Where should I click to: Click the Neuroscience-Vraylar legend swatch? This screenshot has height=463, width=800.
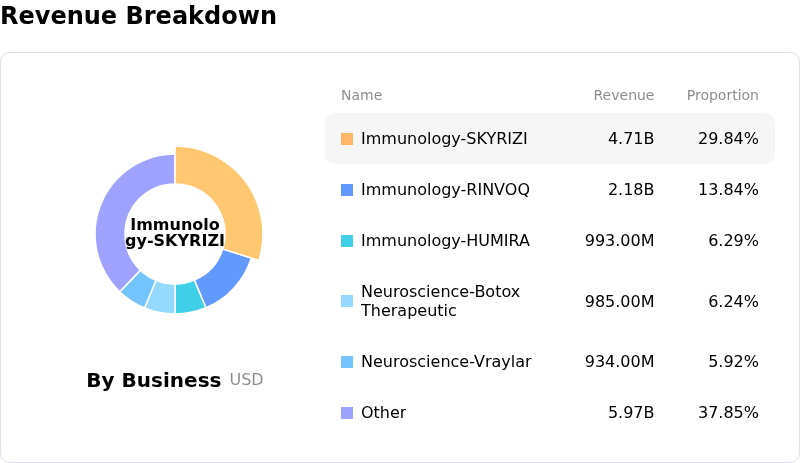click(x=347, y=362)
